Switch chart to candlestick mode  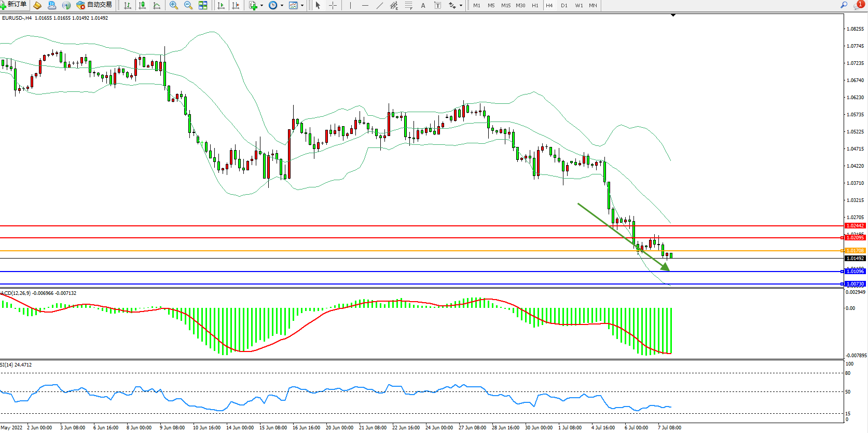tap(142, 5)
